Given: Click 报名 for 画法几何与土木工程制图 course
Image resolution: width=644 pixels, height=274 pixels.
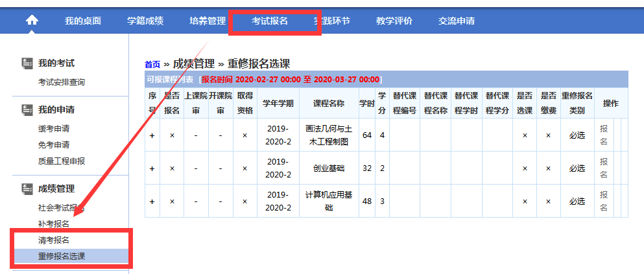Looking at the screenshot, I should click(604, 135).
